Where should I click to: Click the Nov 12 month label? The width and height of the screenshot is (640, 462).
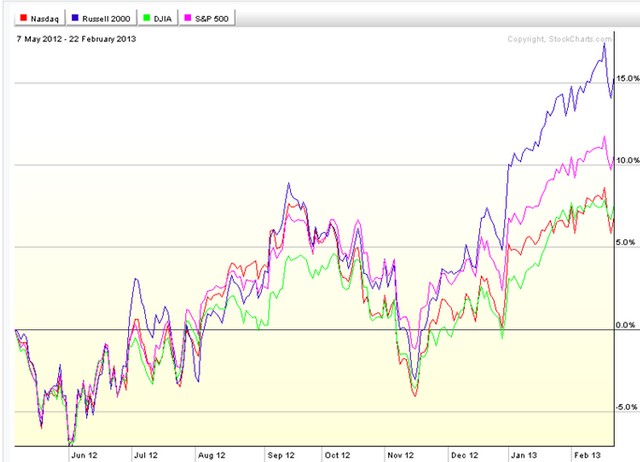[x=400, y=455]
